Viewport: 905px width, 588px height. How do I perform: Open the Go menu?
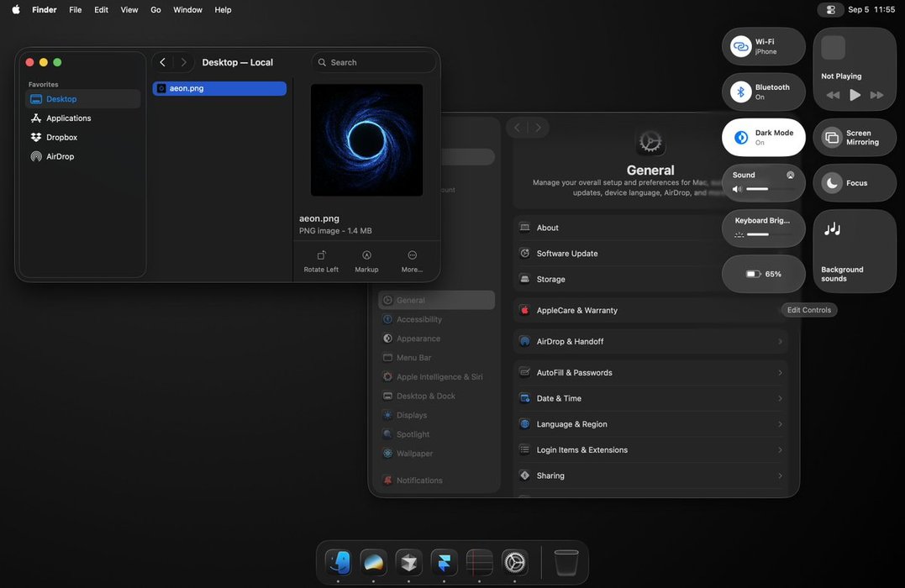155,9
